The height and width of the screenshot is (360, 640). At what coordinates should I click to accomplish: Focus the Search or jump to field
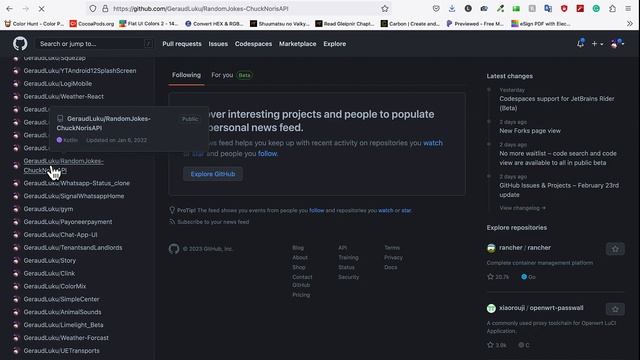pos(94,44)
